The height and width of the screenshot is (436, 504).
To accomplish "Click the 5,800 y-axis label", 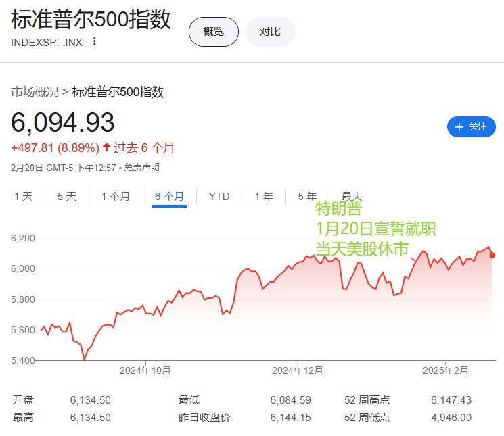I will 23,299.
